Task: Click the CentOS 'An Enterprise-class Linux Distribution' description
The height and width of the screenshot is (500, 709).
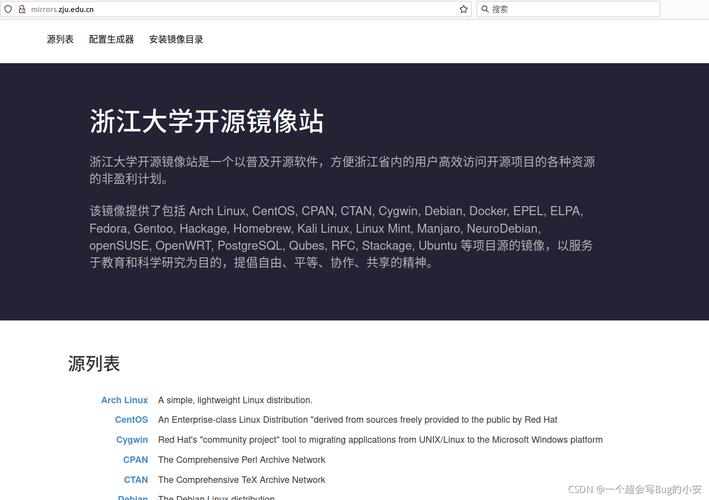Action: pos(358,420)
